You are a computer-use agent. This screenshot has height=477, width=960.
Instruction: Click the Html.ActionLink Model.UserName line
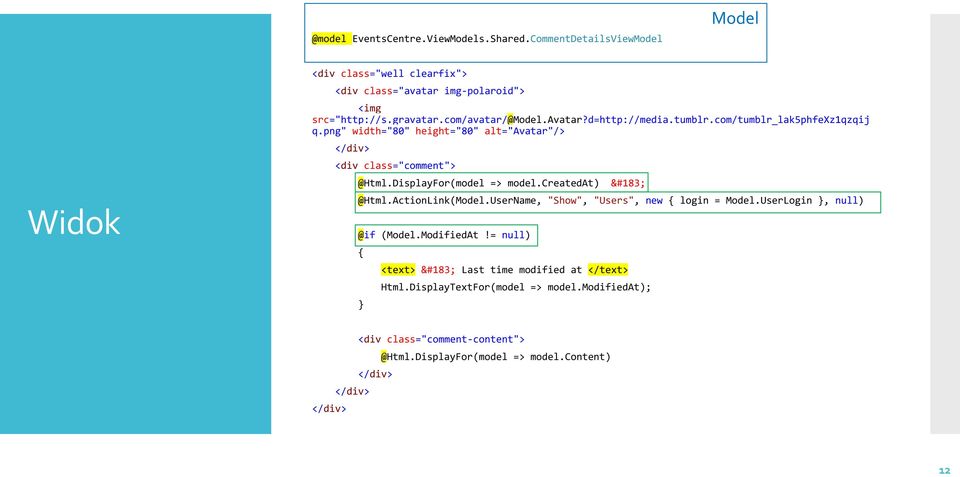(x=610, y=200)
